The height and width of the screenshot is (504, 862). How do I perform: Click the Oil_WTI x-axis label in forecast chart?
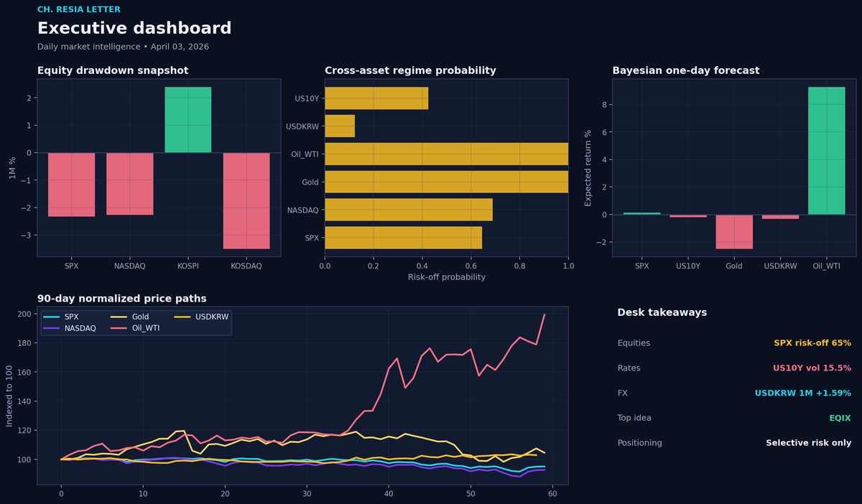pyautogui.click(x=826, y=266)
